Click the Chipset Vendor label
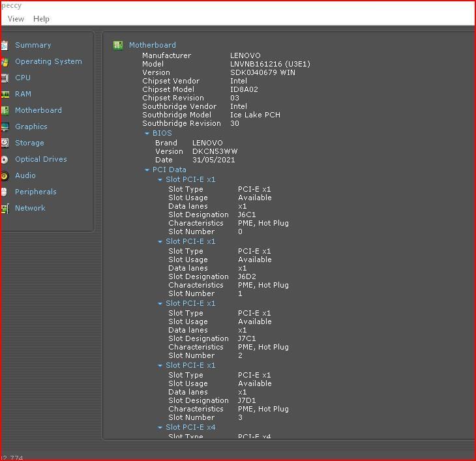This screenshot has width=476, height=461. (171, 81)
